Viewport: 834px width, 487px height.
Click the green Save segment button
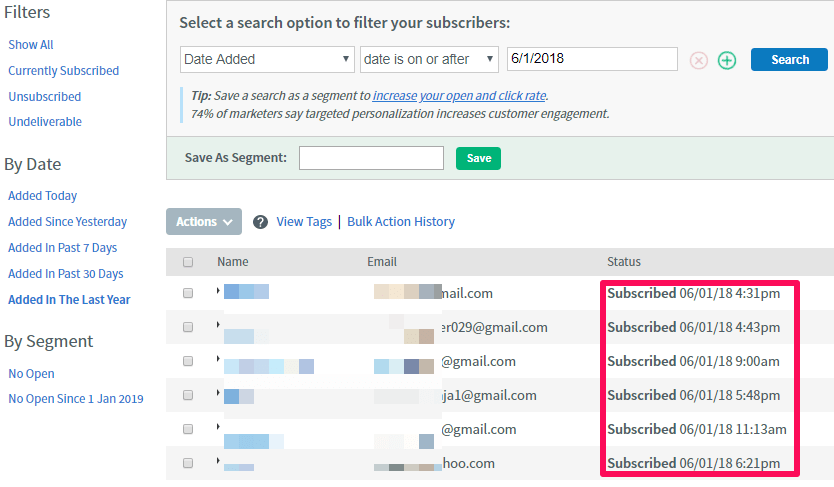[x=478, y=158]
